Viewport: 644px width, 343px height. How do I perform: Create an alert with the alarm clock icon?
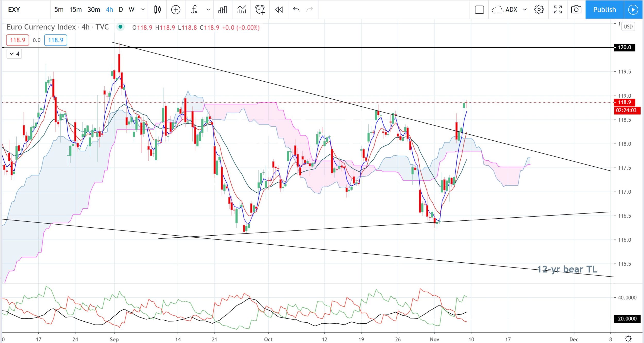tap(260, 10)
